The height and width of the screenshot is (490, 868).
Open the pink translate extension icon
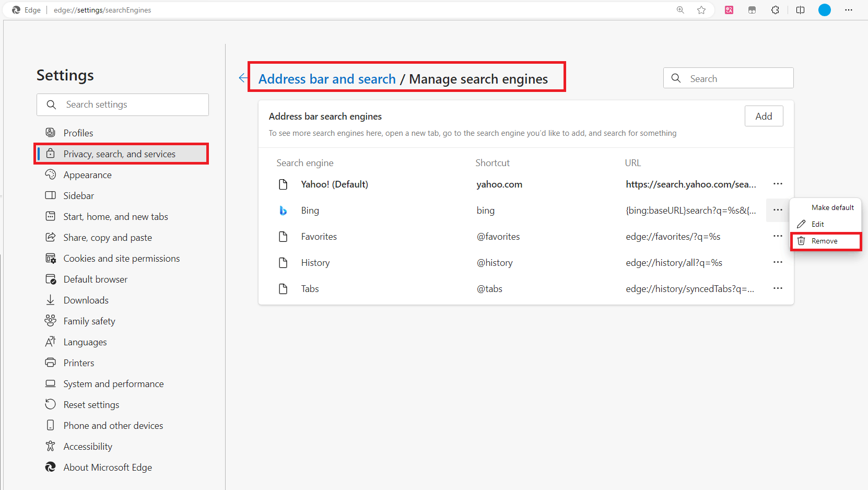[729, 10]
